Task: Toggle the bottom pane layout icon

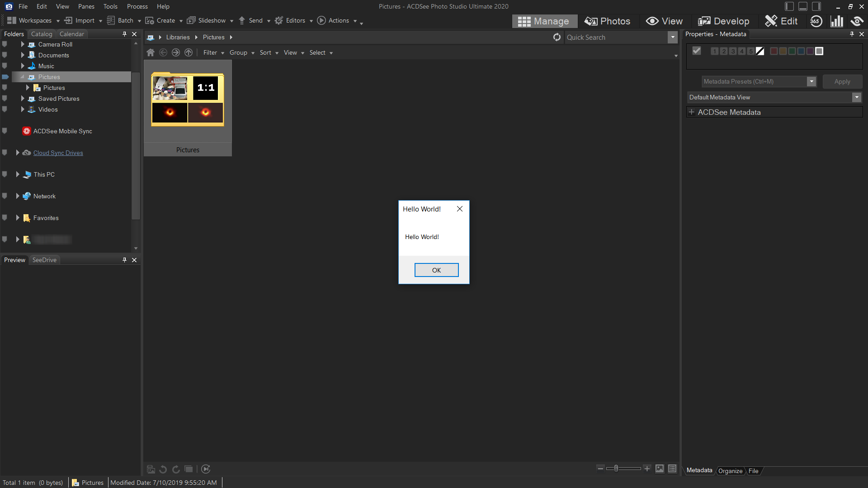Action: pyautogui.click(x=803, y=6)
